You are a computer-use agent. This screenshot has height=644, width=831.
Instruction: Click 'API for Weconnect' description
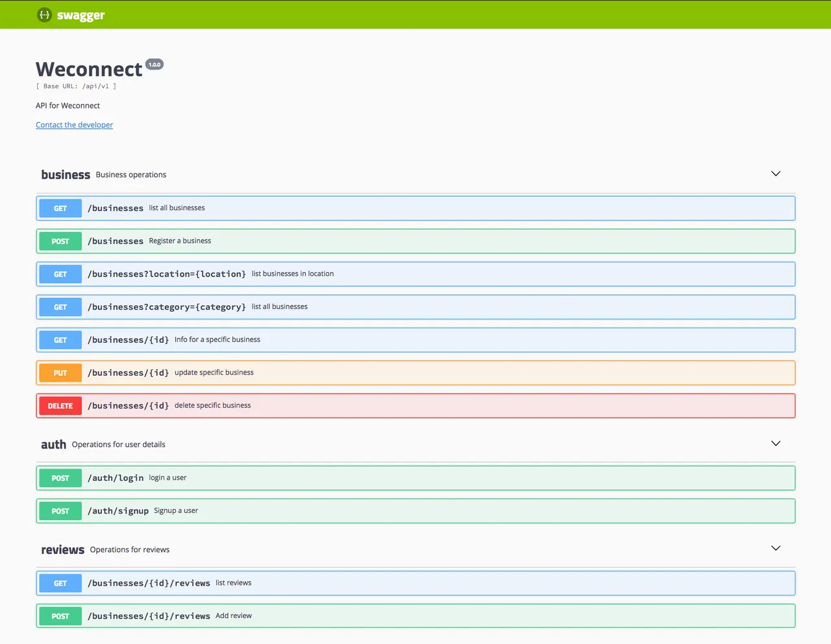68,105
